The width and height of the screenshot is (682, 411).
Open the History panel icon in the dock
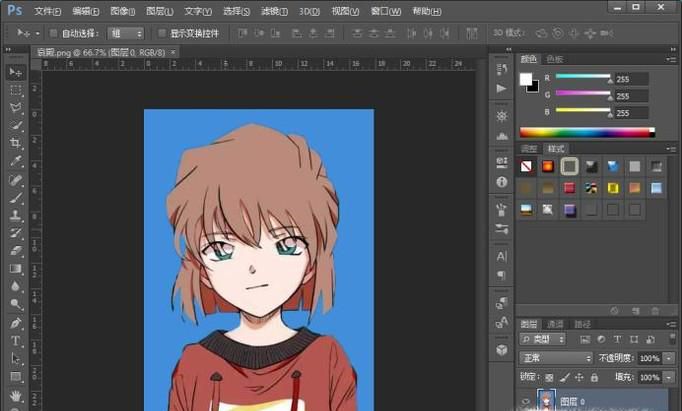pyautogui.click(x=501, y=69)
